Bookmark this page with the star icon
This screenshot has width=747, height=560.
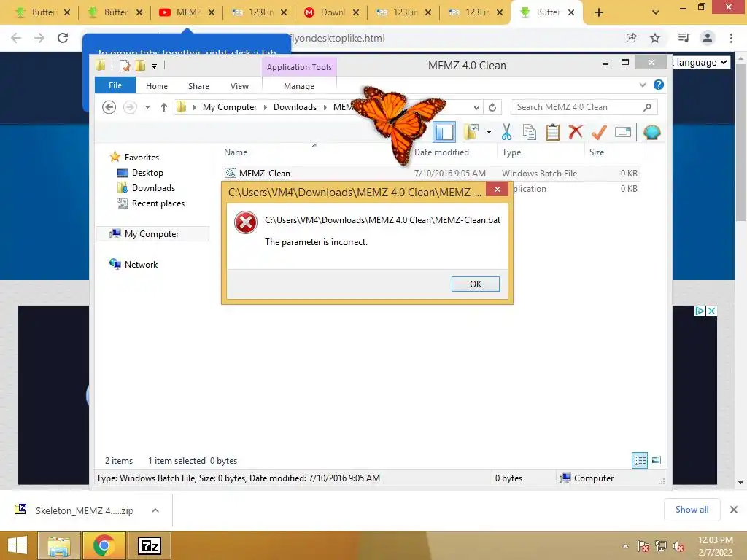click(655, 38)
